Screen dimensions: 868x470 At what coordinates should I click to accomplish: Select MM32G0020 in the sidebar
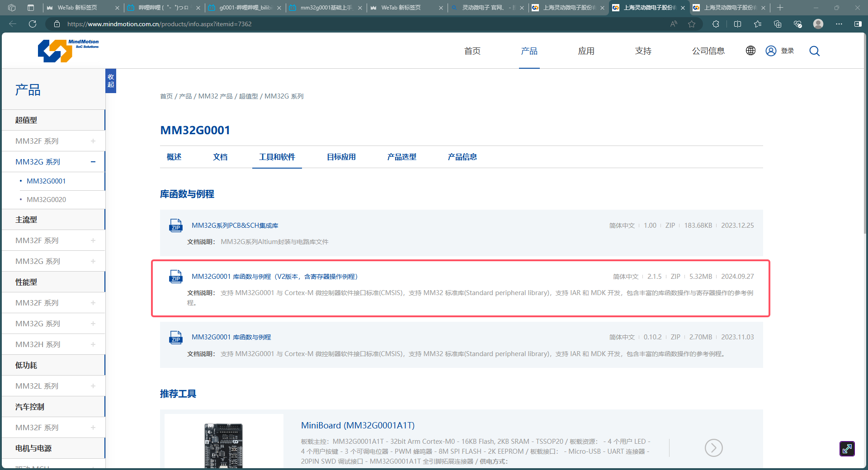pos(46,200)
